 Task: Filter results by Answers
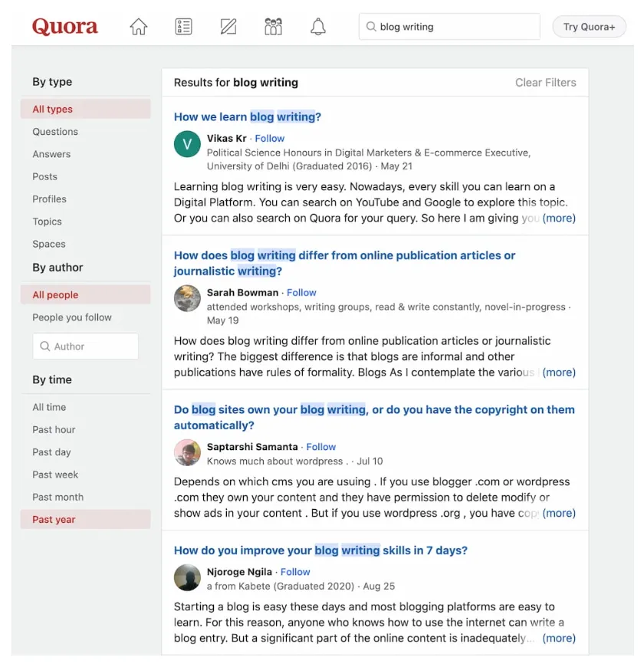tap(51, 154)
